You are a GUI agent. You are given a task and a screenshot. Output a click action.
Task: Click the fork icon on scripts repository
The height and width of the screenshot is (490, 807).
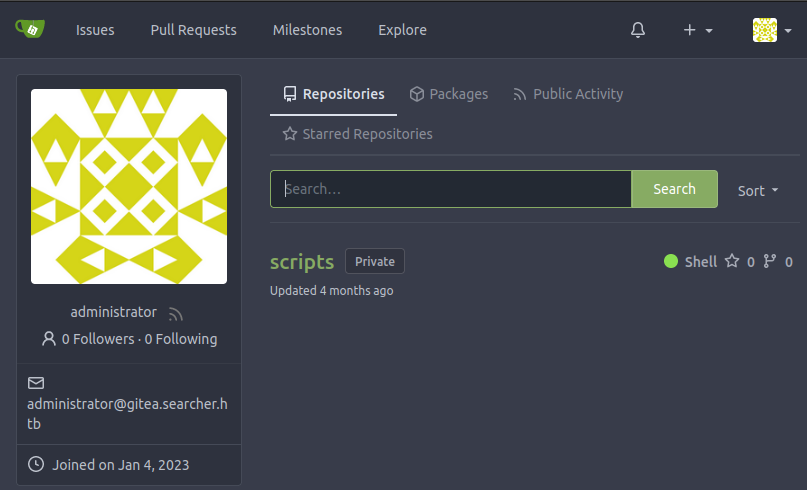pyautogui.click(x=770, y=261)
